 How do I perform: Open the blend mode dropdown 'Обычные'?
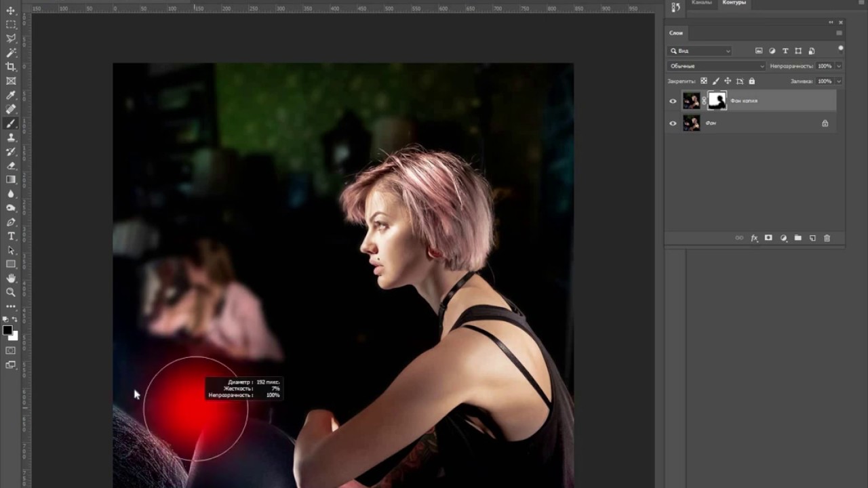716,66
